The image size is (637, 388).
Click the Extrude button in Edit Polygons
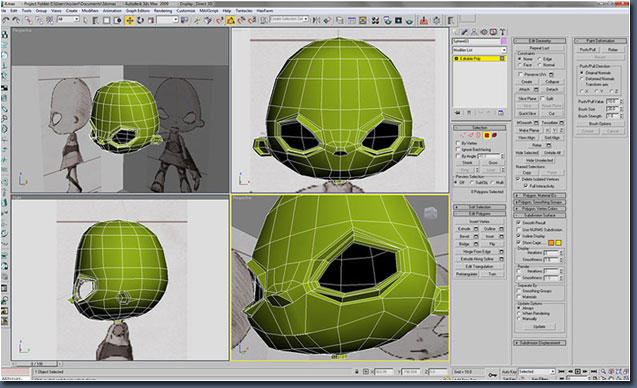[464, 229]
